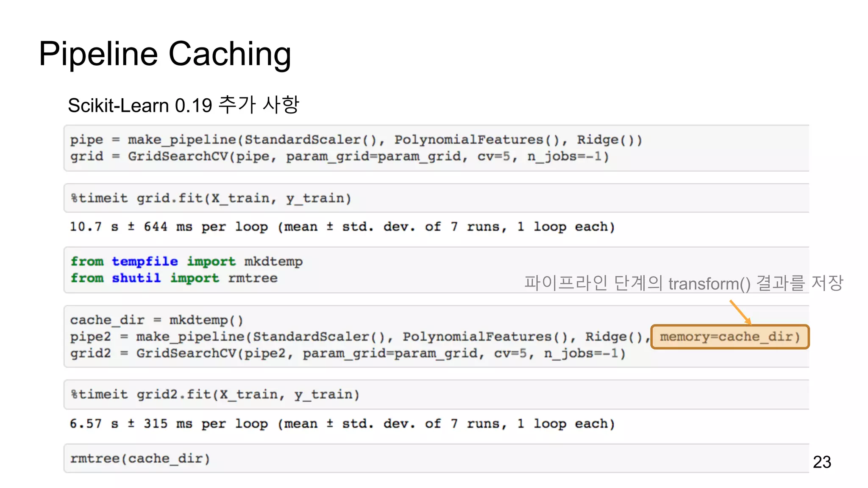
Task: Click the orange arrow annotation
Action: 740,313
